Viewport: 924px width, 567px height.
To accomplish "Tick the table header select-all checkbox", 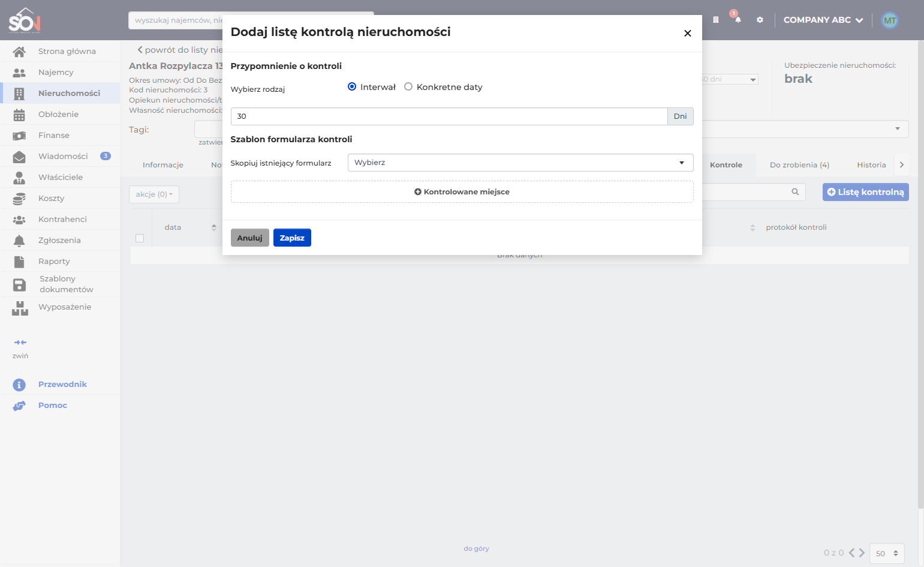I will (x=140, y=238).
